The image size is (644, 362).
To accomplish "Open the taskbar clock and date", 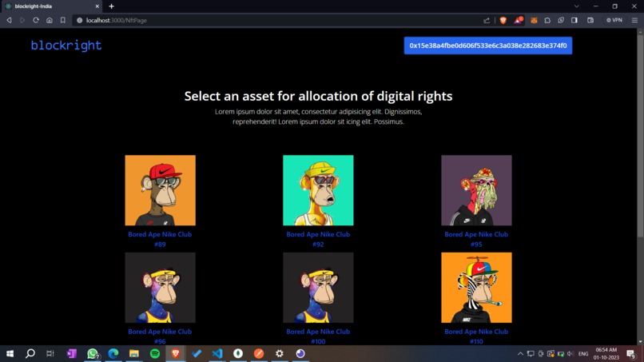I will click(606, 353).
